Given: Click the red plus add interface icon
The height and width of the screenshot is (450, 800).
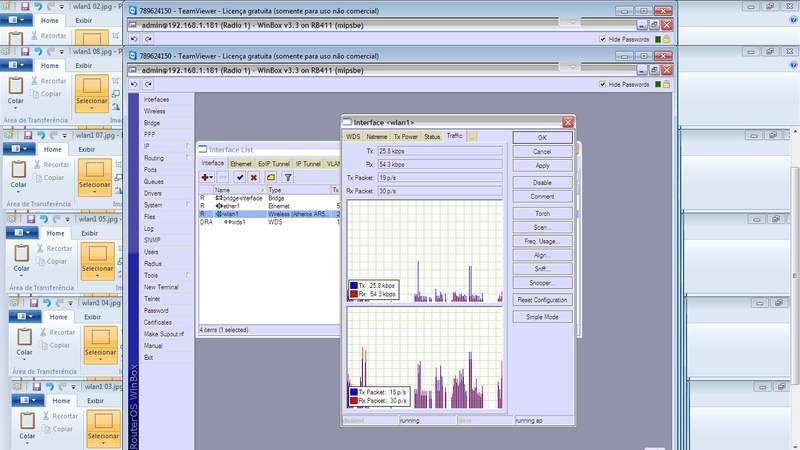Looking at the screenshot, I should click(x=206, y=177).
